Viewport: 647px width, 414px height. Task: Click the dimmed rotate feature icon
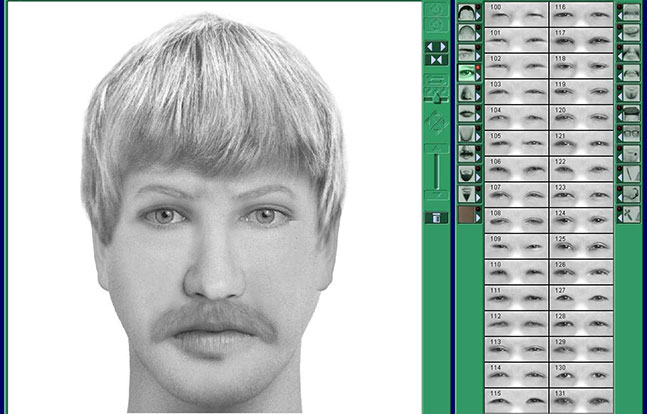pos(437,123)
